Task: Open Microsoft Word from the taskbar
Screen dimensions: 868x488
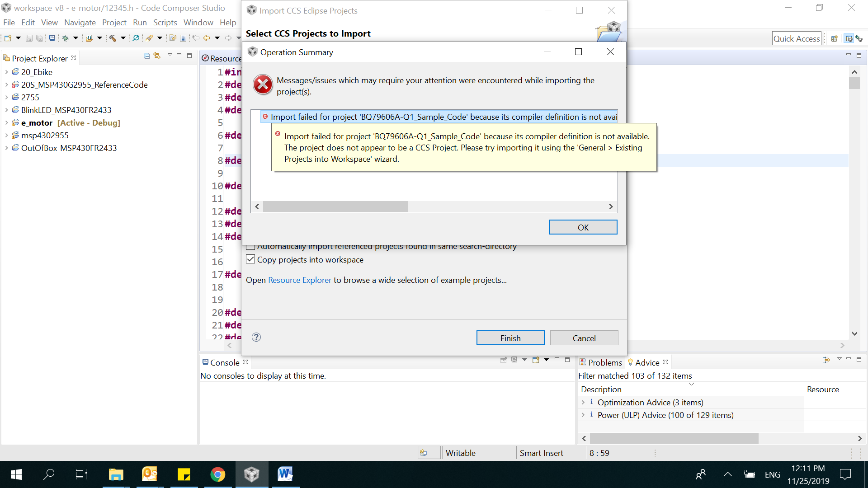Action: (285, 474)
